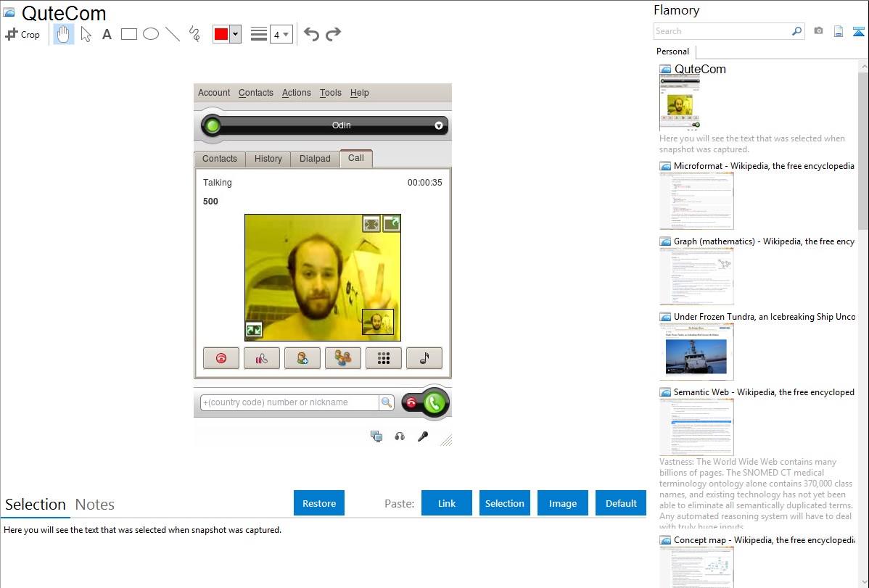The height and width of the screenshot is (588, 869).
Task: Select the arrow pointer tool
Action: coord(86,34)
